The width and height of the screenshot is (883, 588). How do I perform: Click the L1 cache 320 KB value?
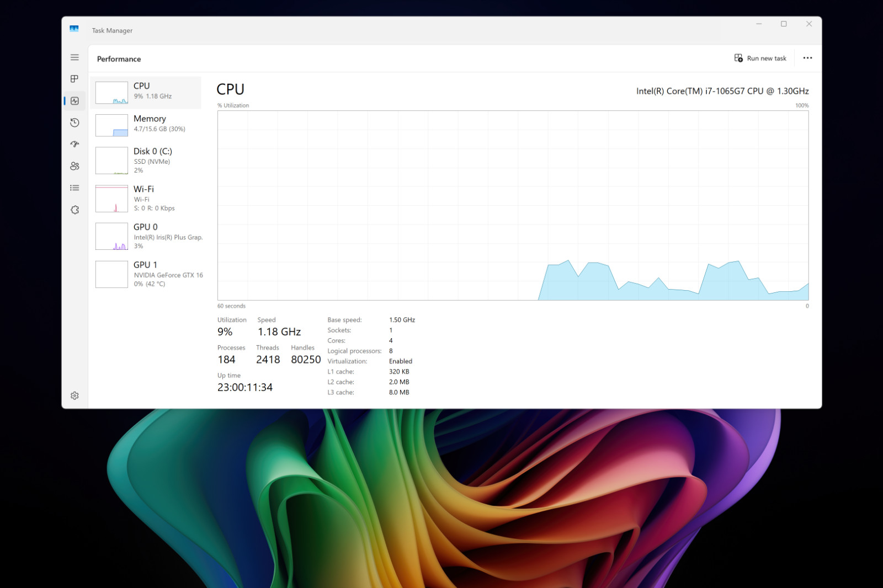click(399, 372)
